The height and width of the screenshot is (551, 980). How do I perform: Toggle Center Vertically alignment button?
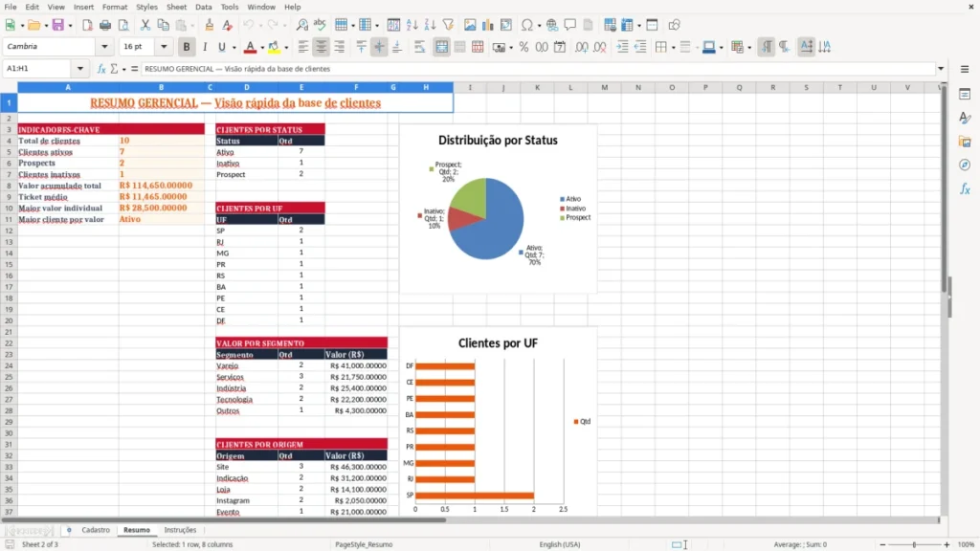coord(379,47)
